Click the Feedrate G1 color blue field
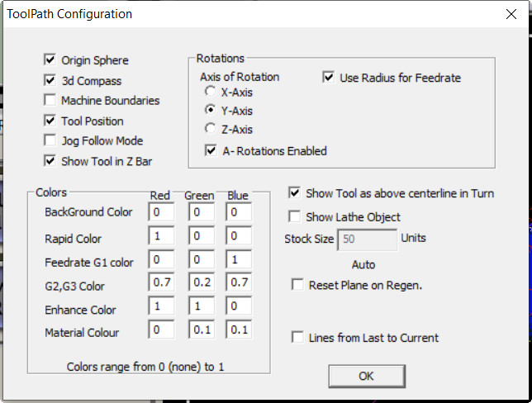Screen dimensions: 532x403 238,262
